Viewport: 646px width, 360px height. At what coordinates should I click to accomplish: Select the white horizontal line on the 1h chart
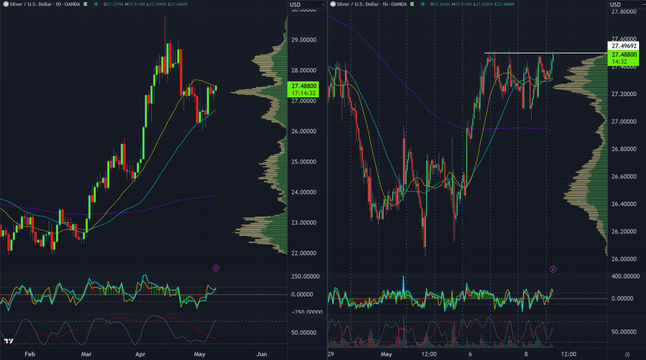tap(545, 53)
